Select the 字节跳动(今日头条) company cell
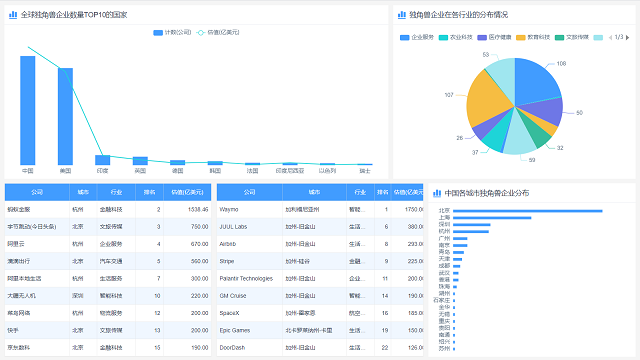The image size is (640, 360). tap(37, 227)
